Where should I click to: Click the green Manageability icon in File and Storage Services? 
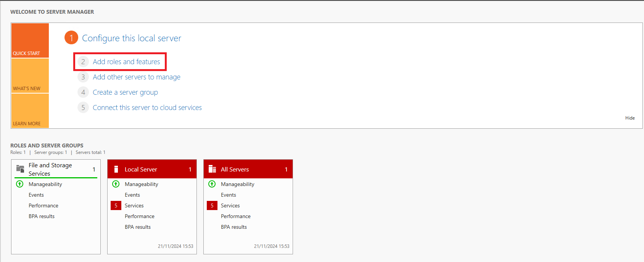(x=20, y=184)
